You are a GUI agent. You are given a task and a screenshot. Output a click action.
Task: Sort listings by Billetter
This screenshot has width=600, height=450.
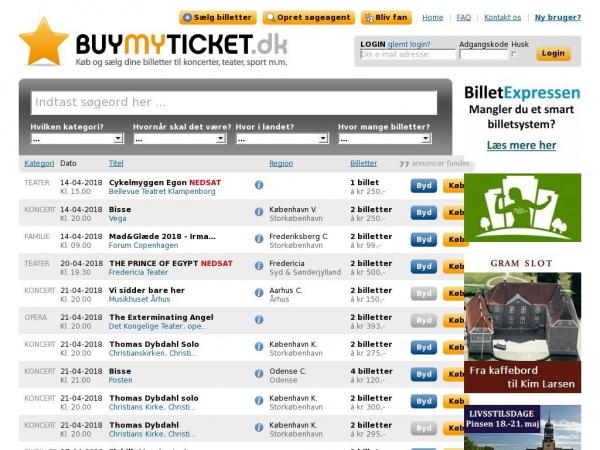(x=364, y=163)
